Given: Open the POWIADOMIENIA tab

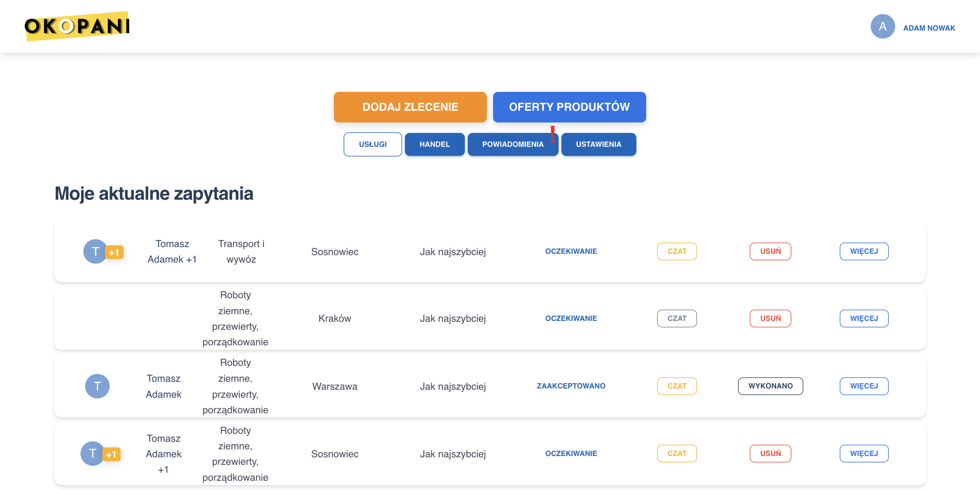Looking at the screenshot, I should [513, 144].
